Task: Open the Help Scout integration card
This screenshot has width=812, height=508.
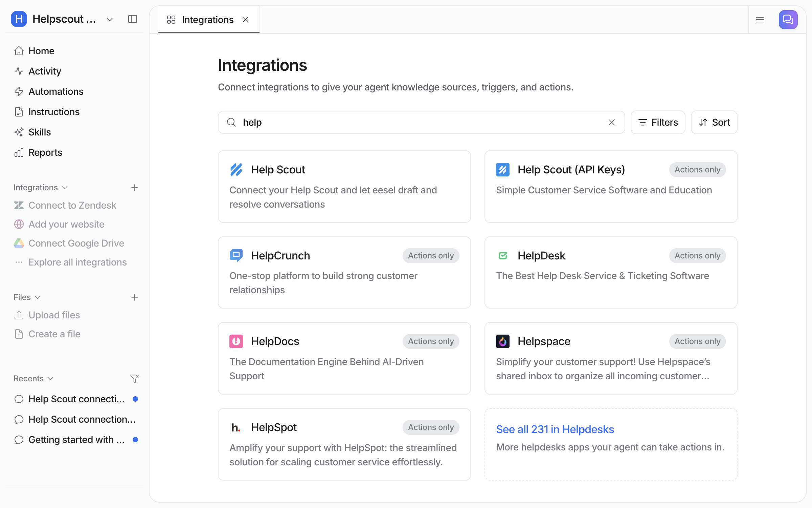Action: point(344,187)
